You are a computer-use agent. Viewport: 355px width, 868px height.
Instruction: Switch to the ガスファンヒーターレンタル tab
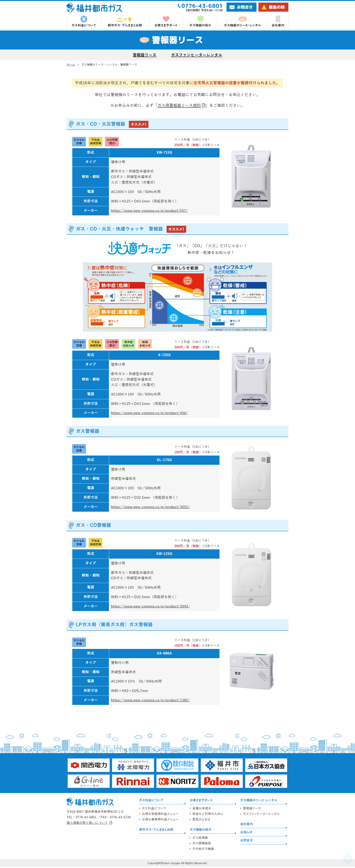pos(197,55)
